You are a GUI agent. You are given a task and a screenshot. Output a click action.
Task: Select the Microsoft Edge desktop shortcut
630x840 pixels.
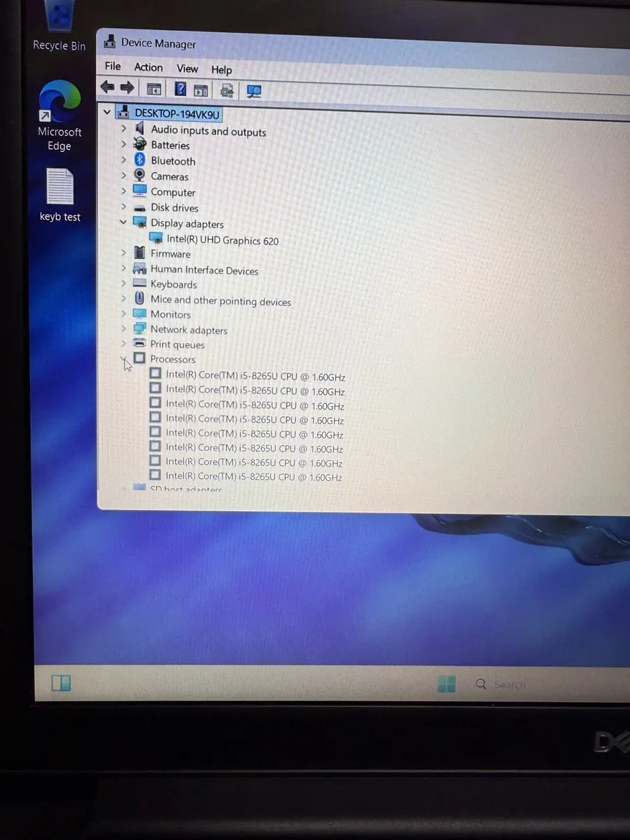tap(59, 116)
